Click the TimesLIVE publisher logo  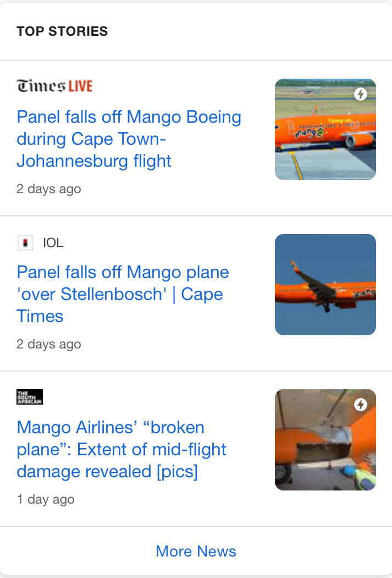(x=54, y=86)
